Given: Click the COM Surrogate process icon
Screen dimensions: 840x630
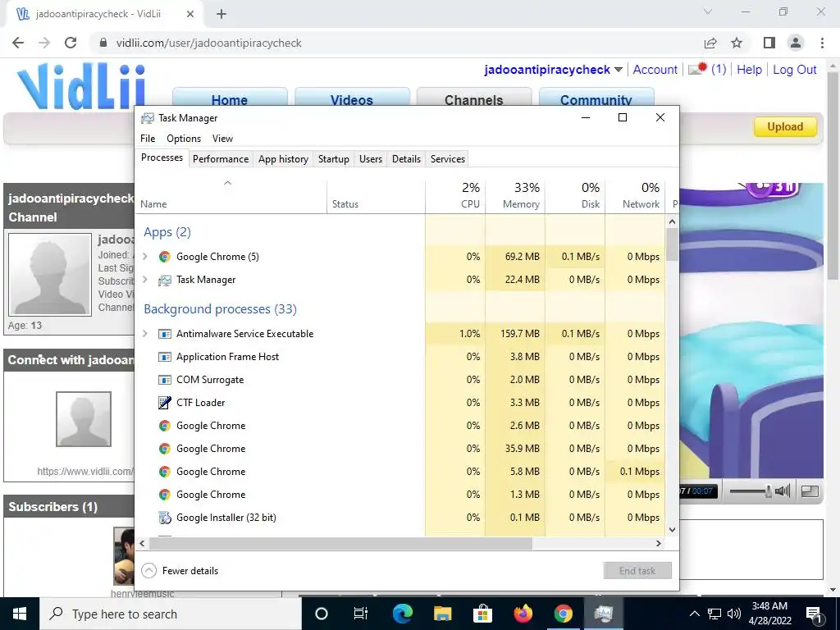Looking at the screenshot, I should click(x=164, y=379).
